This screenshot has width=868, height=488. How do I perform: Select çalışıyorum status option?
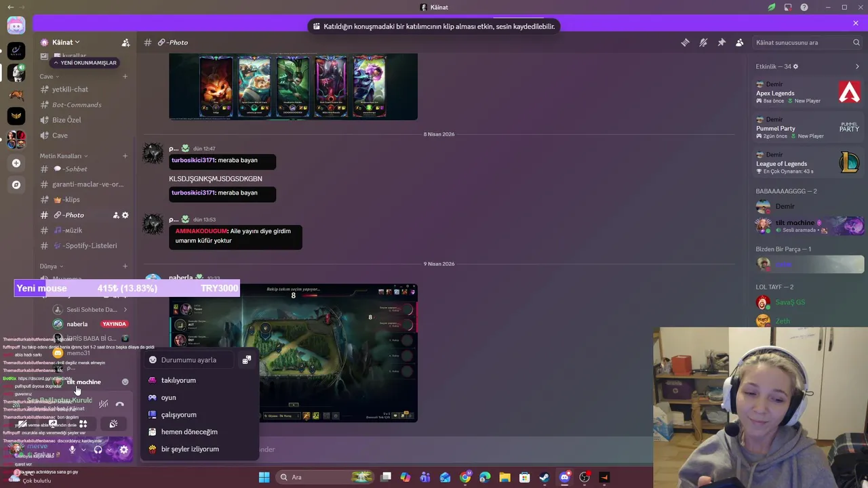(x=199, y=415)
